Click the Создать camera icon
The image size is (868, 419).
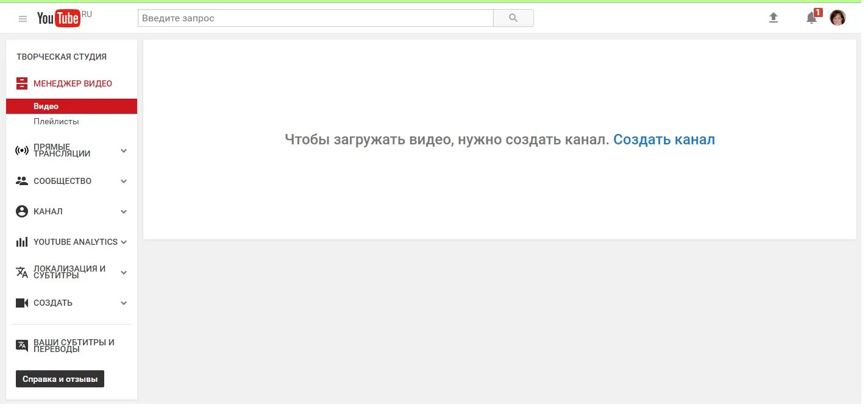pos(22,303)
